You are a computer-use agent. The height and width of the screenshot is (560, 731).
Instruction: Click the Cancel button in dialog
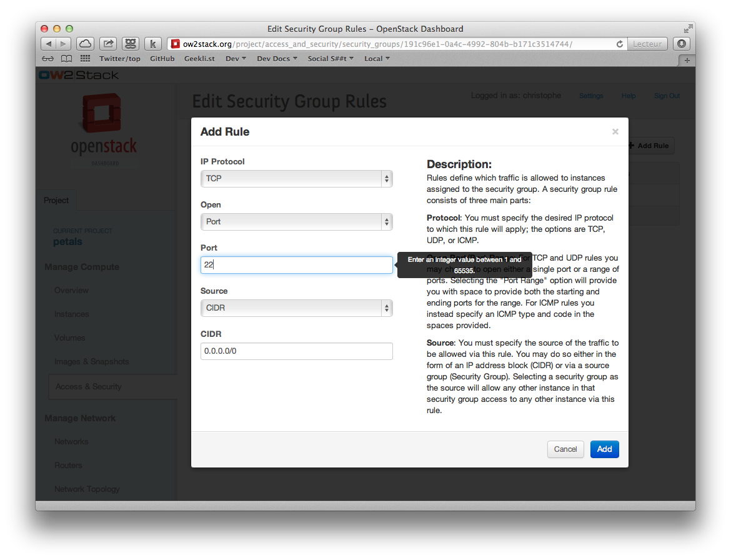(x=565, y=449)
